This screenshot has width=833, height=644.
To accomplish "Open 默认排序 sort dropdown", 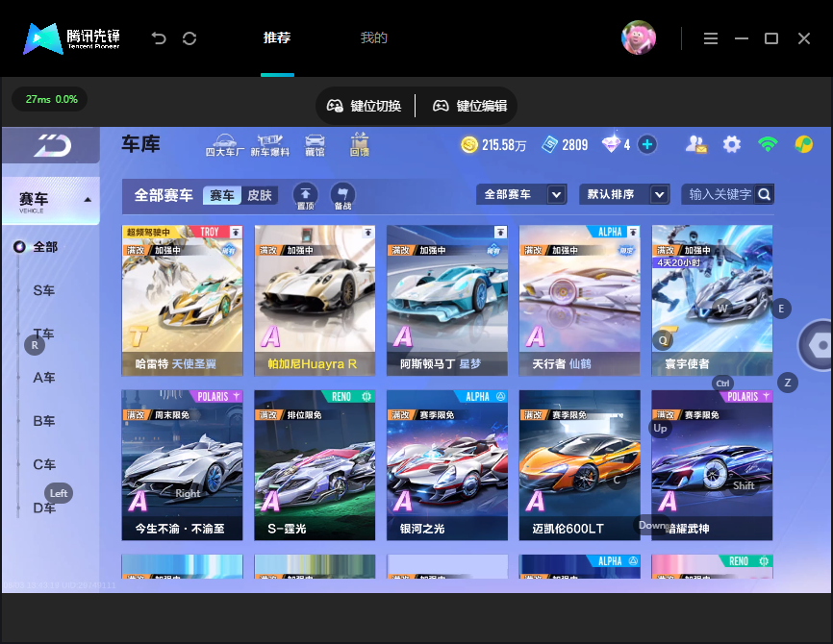I will pyautogui.click(x=625, y=194).
